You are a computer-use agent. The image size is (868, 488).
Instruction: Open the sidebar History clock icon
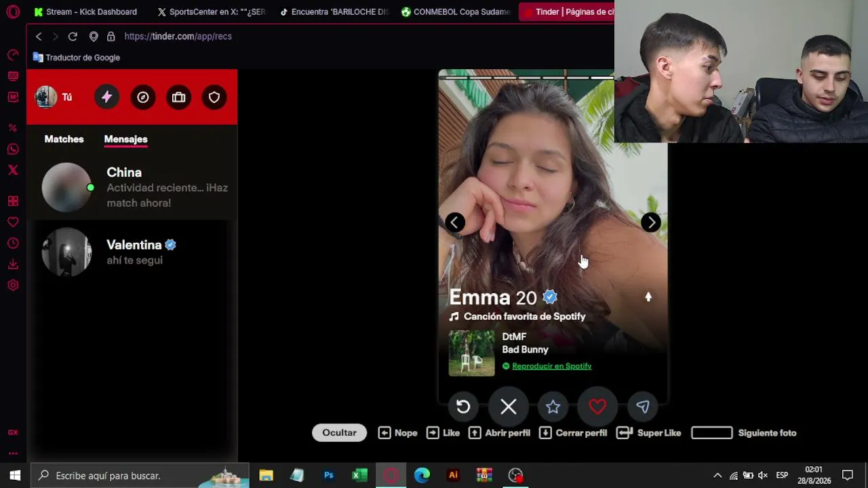pyautogui.click(x=13, y=243)
